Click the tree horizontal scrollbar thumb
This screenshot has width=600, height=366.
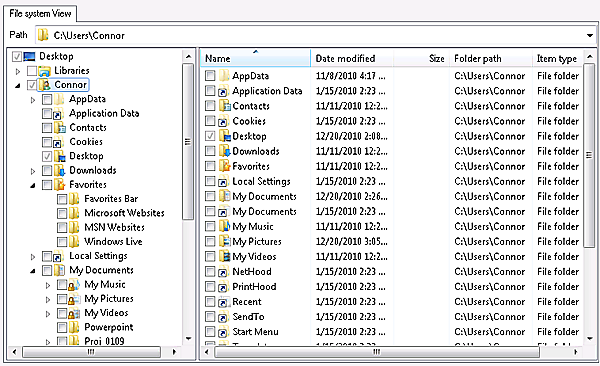click(x=91, y=352)
